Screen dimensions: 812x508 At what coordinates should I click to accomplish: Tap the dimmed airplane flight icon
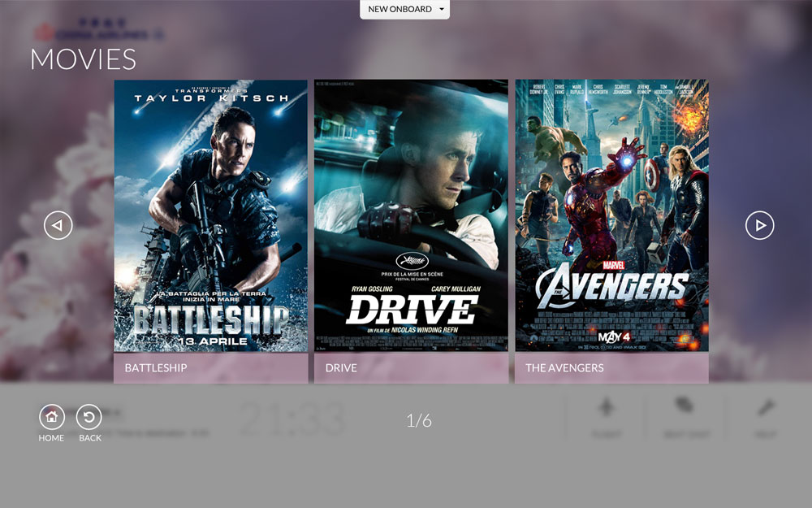pyautogui.click(x=606, y=407)
